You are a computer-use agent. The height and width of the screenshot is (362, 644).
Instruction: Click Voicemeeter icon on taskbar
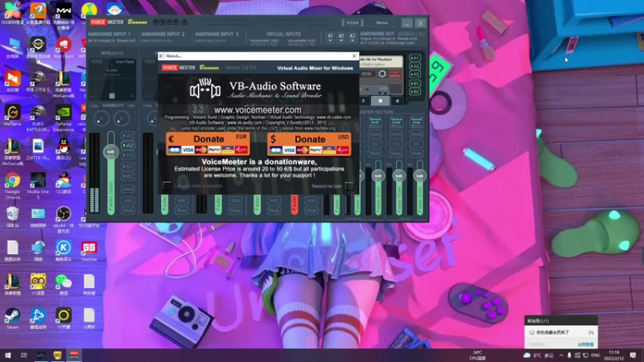74,355
